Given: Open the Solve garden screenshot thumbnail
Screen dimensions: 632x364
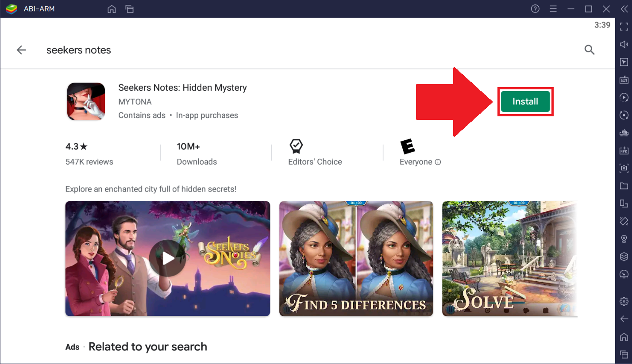Looking at the screenshot, I should 510,258.
